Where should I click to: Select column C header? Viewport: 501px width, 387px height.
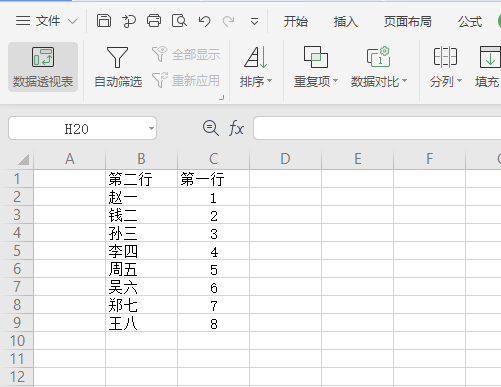point(213,159)
